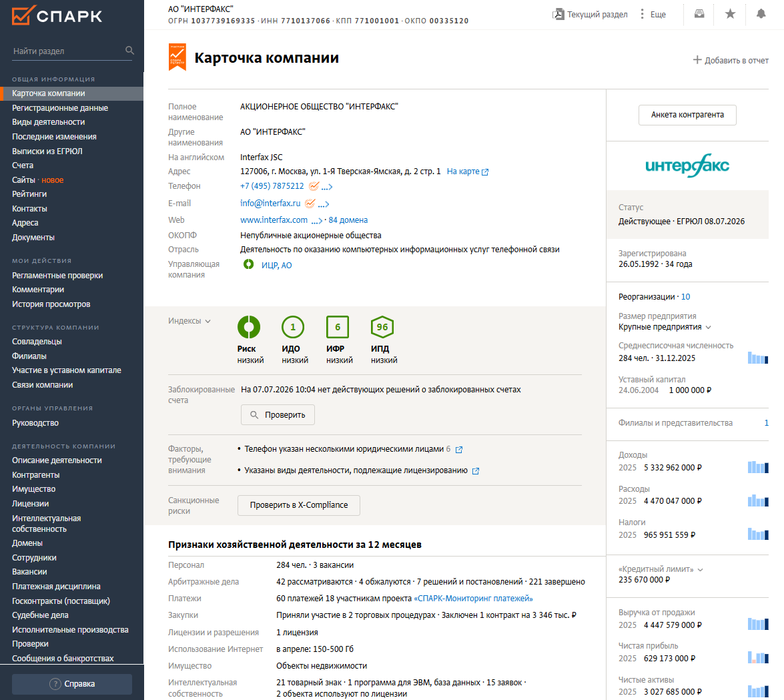Click the favorites star icon

pyautogui.click(x=730, y=14)
